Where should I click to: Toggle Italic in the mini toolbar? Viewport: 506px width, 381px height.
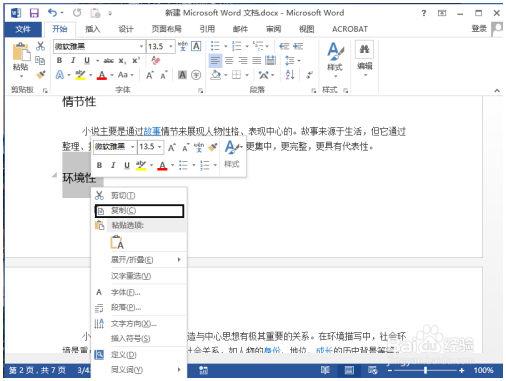[x=113, y=165]
